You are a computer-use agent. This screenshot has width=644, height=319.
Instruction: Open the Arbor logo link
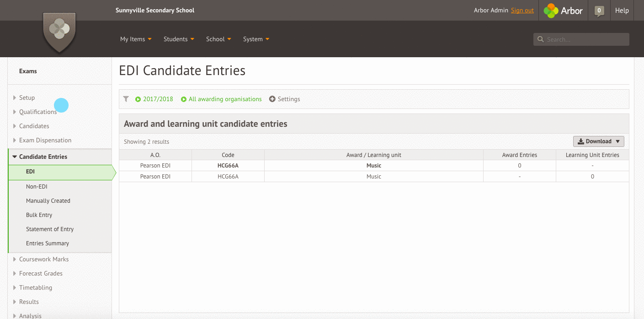click(x=563, y=11)
